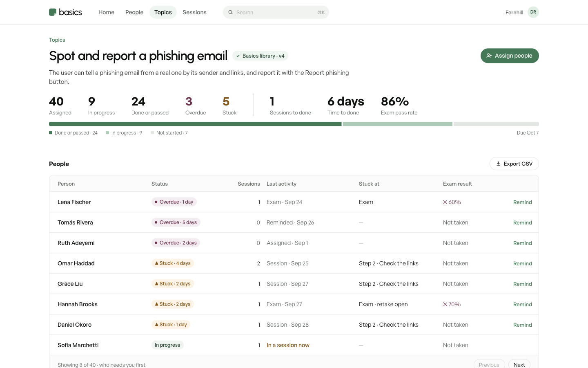Screen dimensions: 588x368
Task: Click the dark green Done or passed progress segment
Action: [x=195, y=124]
